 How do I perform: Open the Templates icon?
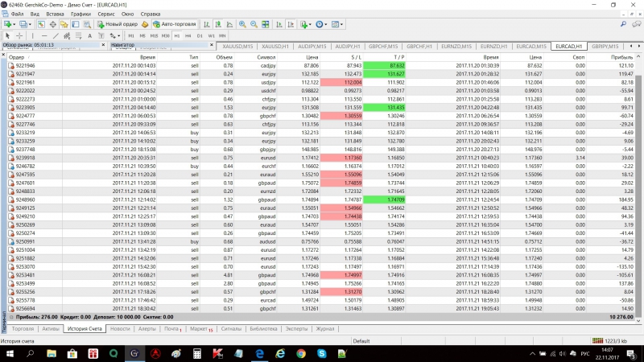335,24
